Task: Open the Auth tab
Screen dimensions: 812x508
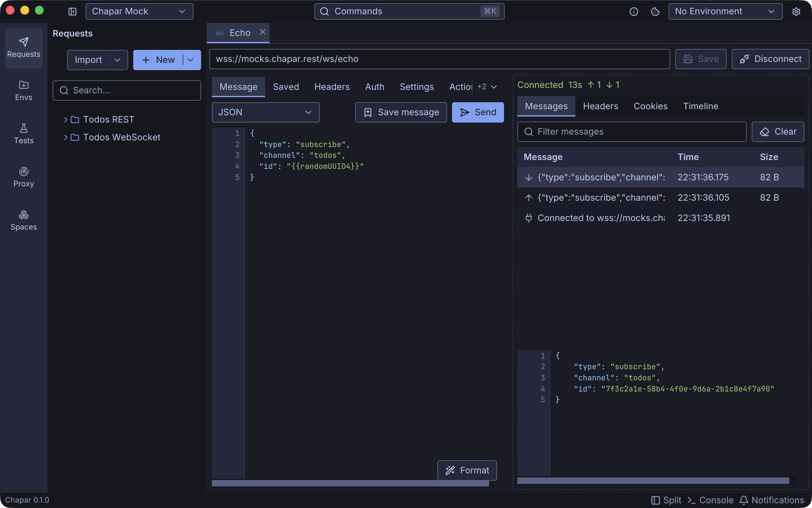Action: [375, 87]
